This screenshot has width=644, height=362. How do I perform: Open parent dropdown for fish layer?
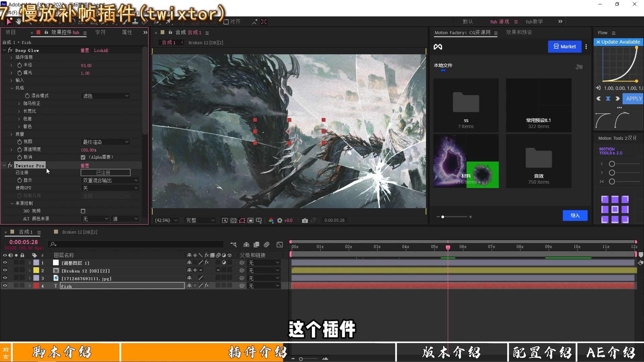coord(264,286)
